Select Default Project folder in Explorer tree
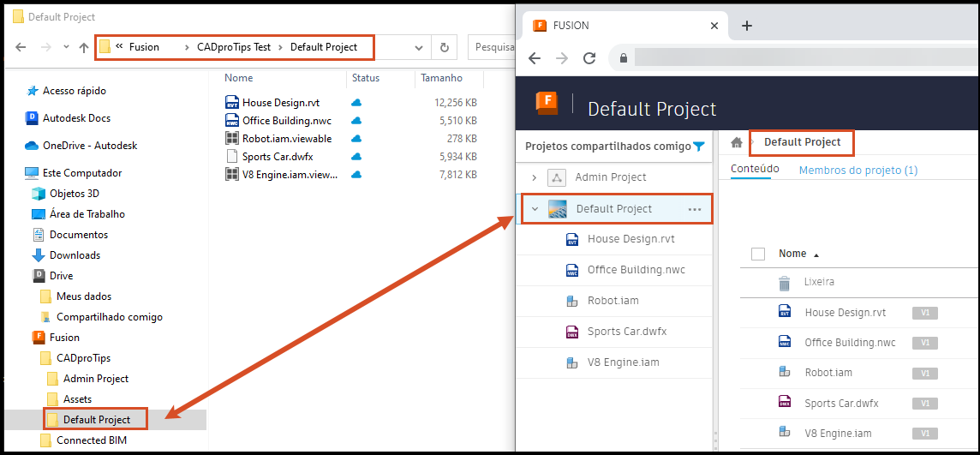This screenshot has width=980, height=455. pos(96,419)
